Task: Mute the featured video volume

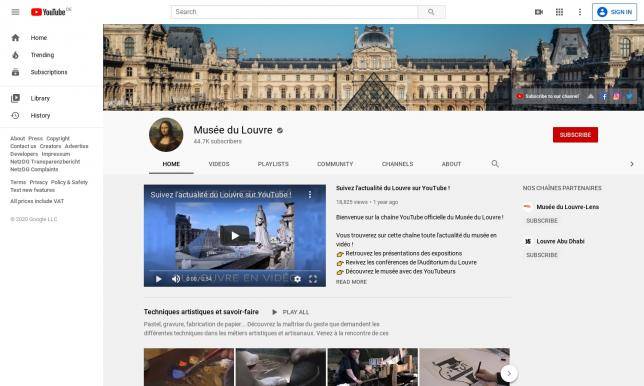Action: [x=176, y=279]
